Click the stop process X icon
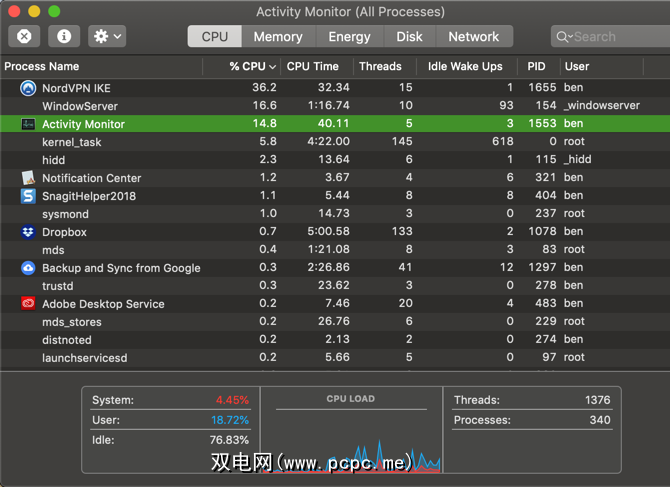This screenshot has height=487, width=670. [25, 36]
